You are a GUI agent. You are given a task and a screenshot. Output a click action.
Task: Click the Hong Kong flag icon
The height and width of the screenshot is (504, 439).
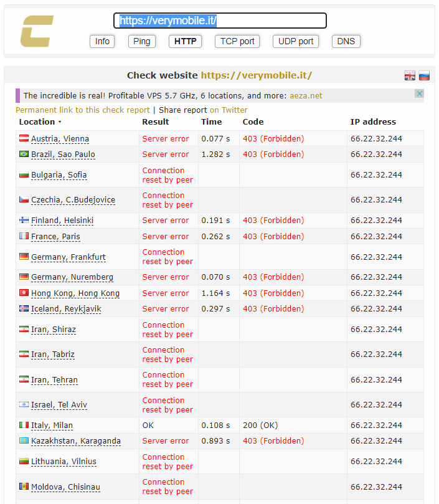(24, 293)
